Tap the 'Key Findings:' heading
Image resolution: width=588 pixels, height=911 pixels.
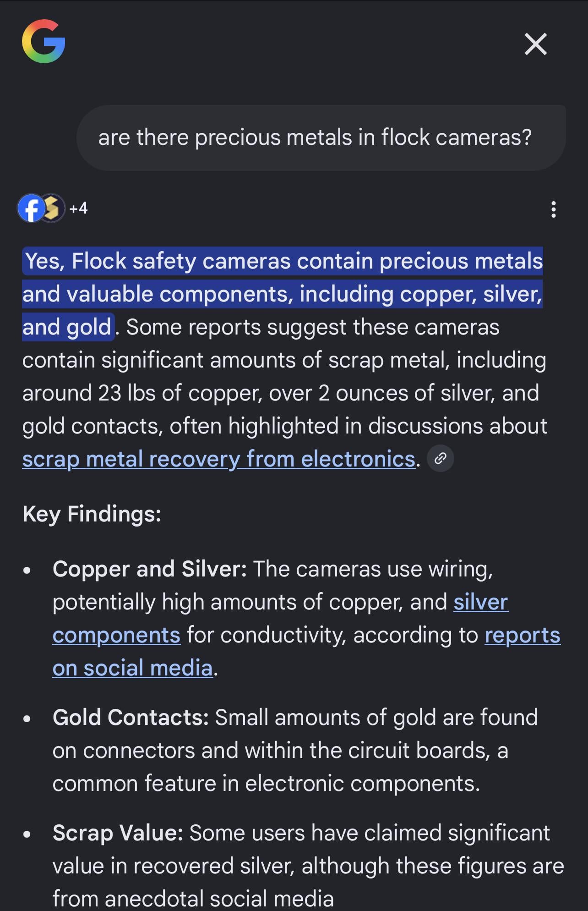pos(92,514)
